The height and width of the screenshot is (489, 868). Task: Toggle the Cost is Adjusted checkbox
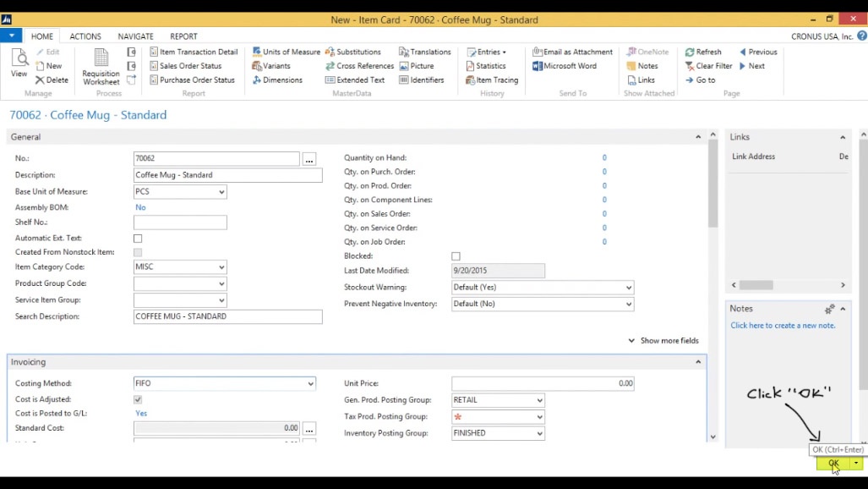(138, 399)
